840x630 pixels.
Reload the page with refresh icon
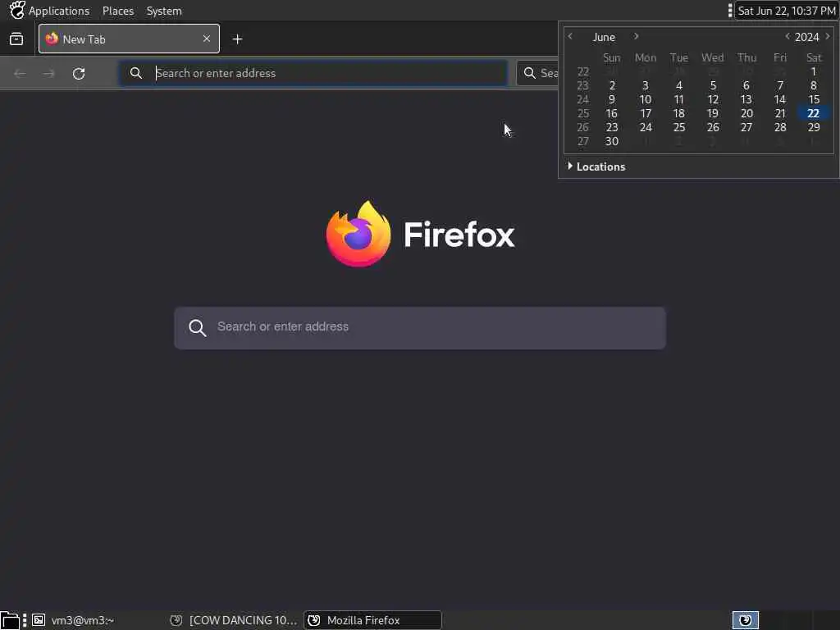79,73
